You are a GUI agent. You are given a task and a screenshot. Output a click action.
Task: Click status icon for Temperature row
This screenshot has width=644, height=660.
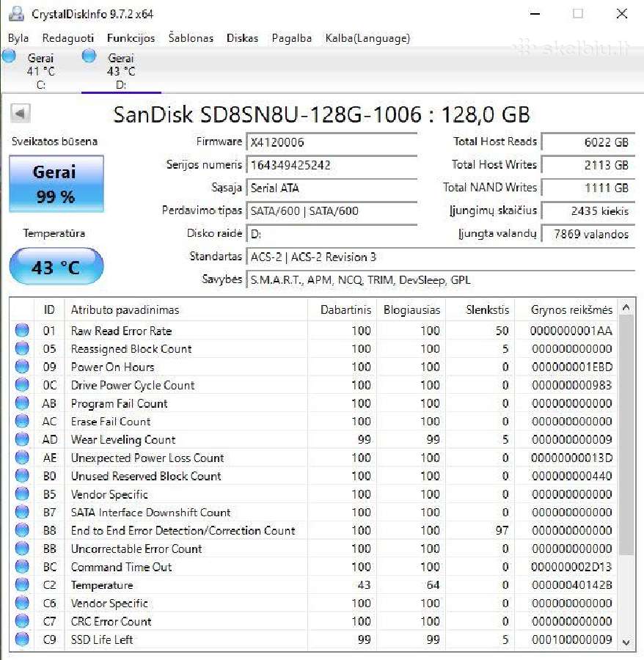click(22, 584)
